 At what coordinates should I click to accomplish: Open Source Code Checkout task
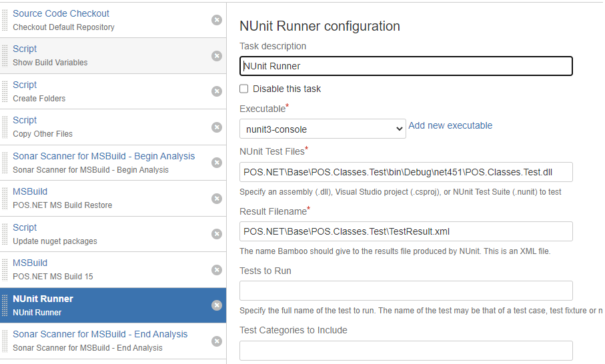click(x=61, y=13)
